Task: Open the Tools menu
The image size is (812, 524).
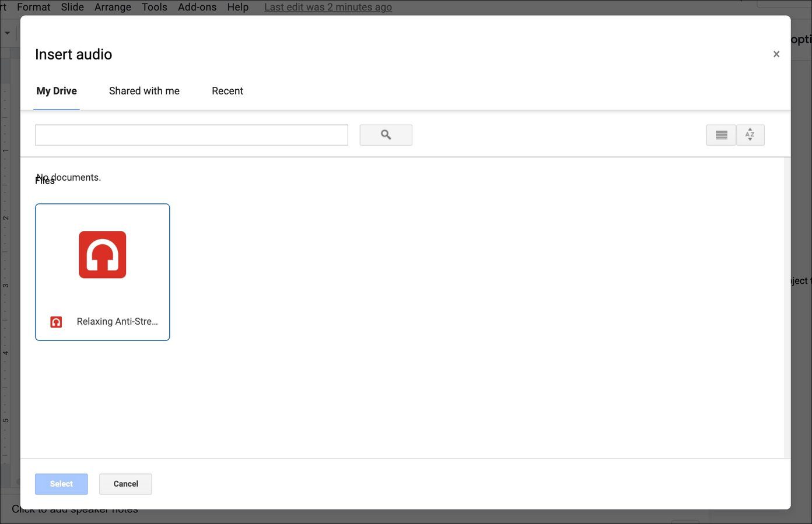Action: [x=155, y=7]
